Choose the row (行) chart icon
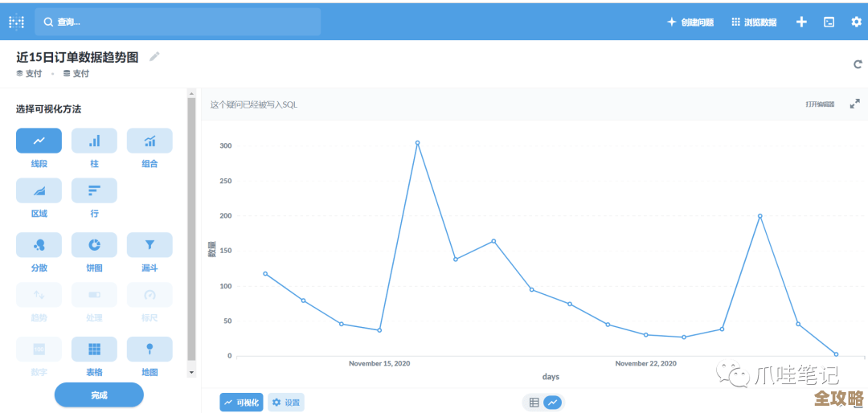 click(94, 190)
